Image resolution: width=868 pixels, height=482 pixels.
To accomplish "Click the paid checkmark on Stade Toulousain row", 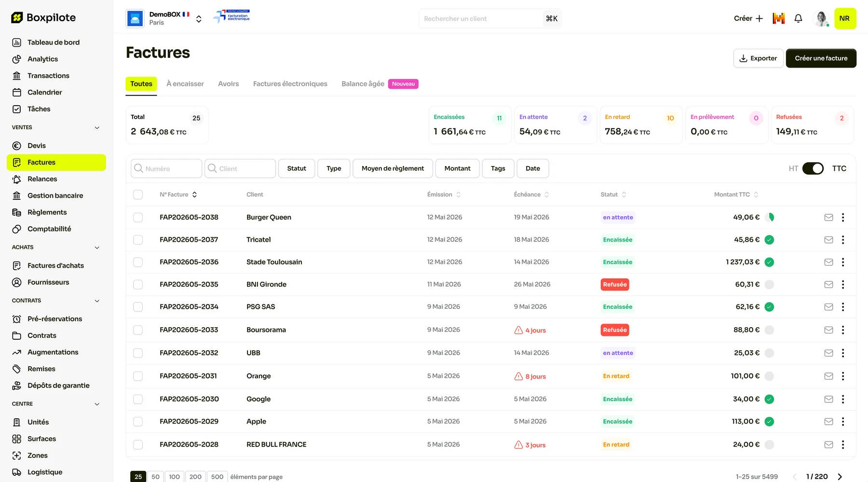I will point(770,262).
